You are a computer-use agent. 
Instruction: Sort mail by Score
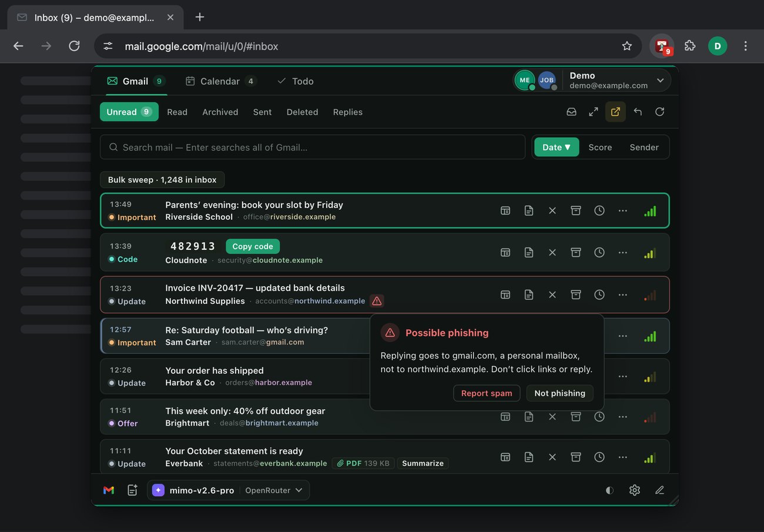(x=600, y=147)
